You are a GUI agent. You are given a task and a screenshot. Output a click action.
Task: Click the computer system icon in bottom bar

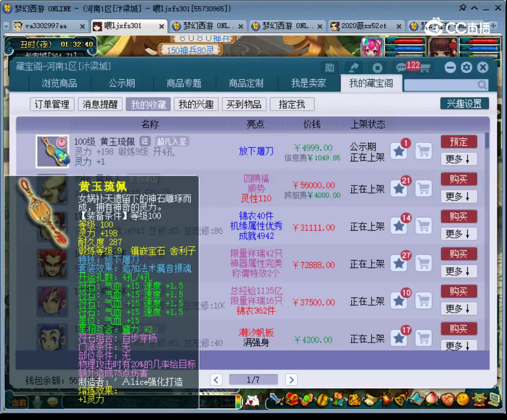coord(494,399)
